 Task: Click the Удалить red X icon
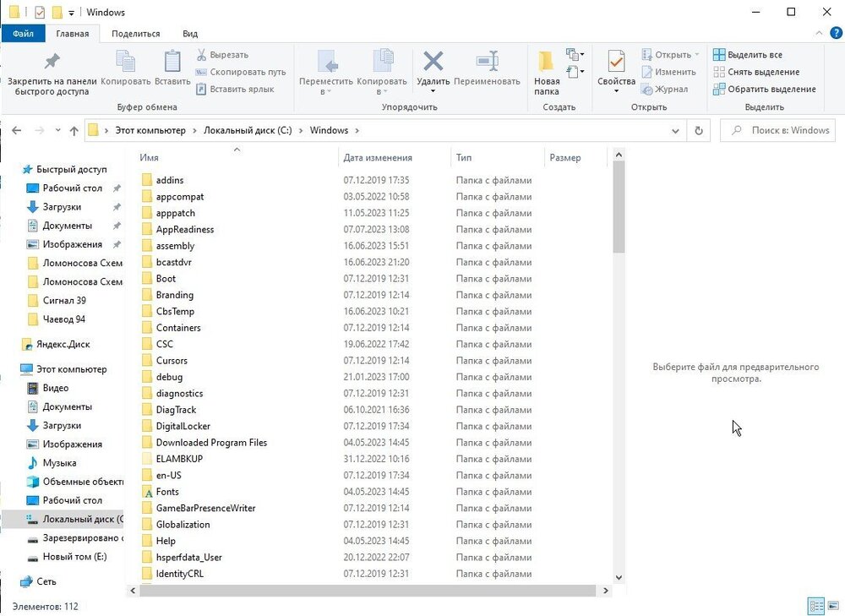coord(433,61)
